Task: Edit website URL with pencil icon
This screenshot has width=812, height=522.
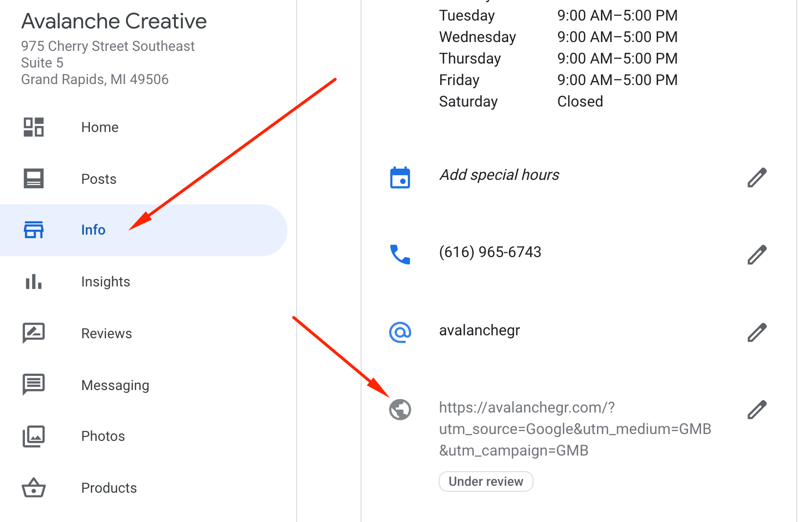Action: tap(757, 410)
